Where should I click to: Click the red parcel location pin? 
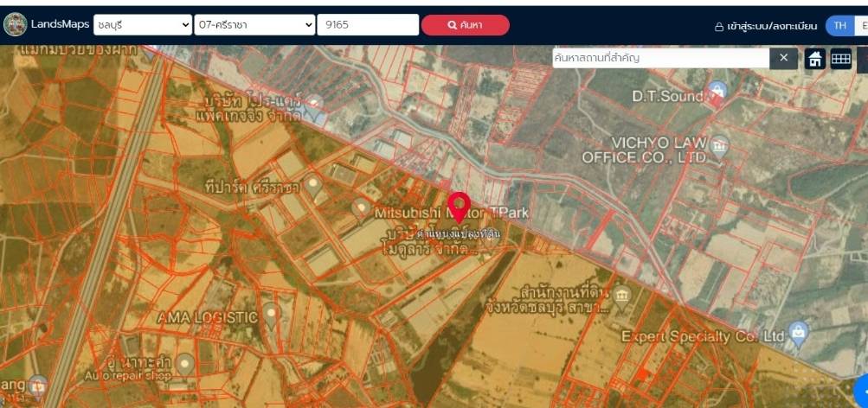(459, 206)
